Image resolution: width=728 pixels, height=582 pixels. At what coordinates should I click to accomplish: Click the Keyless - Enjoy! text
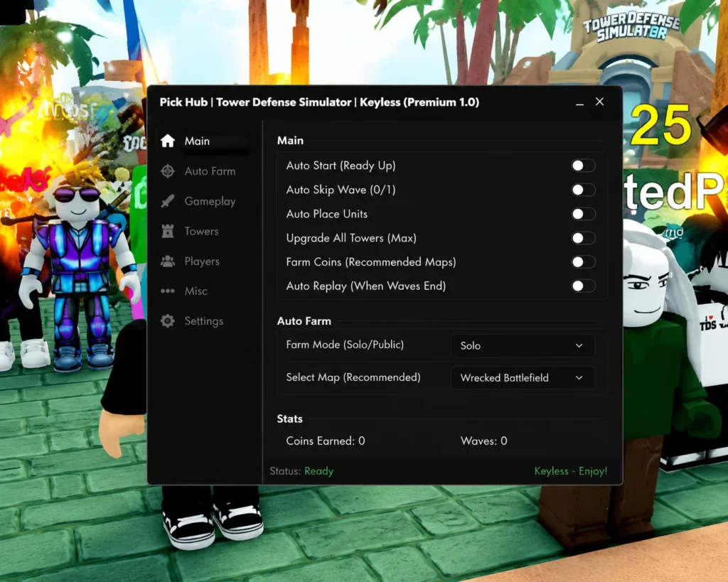tap(571, 471)
